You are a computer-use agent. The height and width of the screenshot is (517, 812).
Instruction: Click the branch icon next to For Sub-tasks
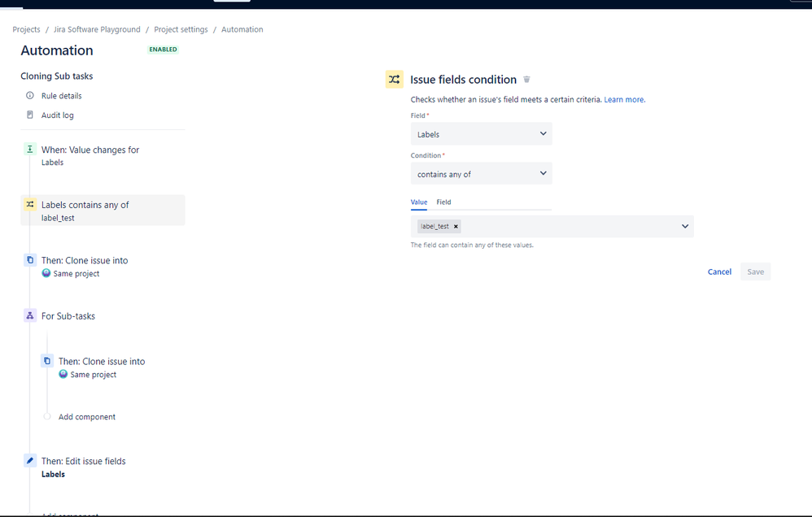30,315
